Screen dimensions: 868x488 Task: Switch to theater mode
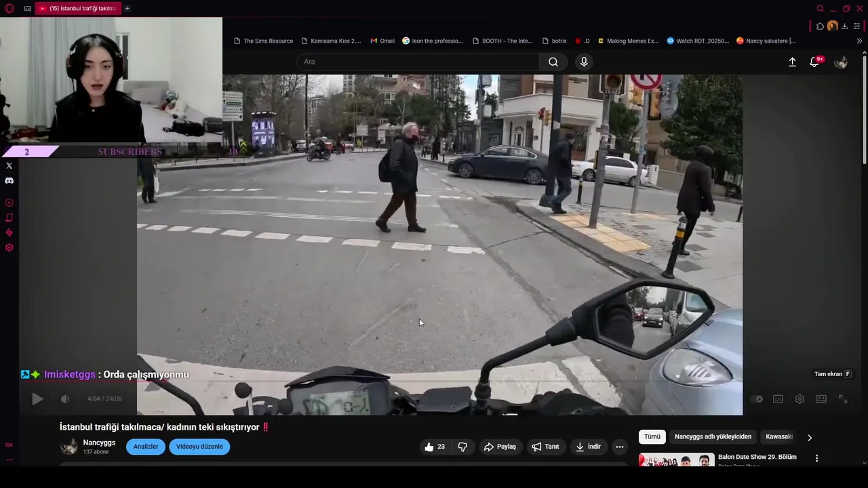tap(821, 399)
